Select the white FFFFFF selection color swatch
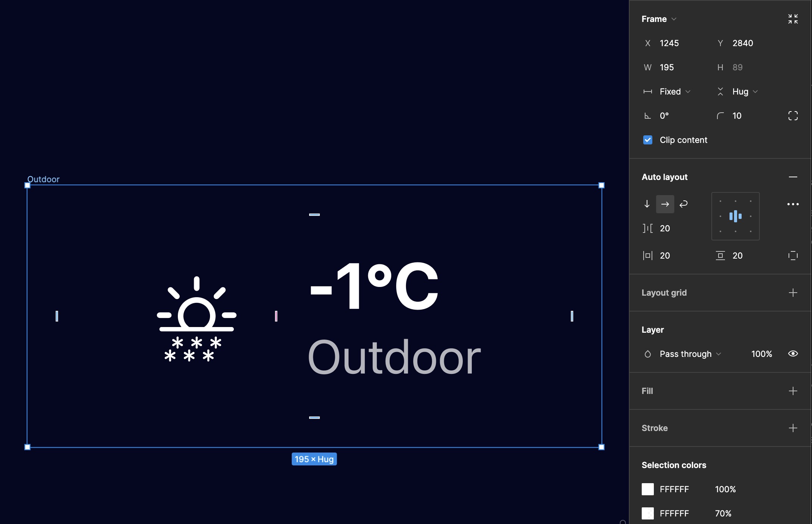The height and width of the screenshot is (524, 812). tap(647, 489)
